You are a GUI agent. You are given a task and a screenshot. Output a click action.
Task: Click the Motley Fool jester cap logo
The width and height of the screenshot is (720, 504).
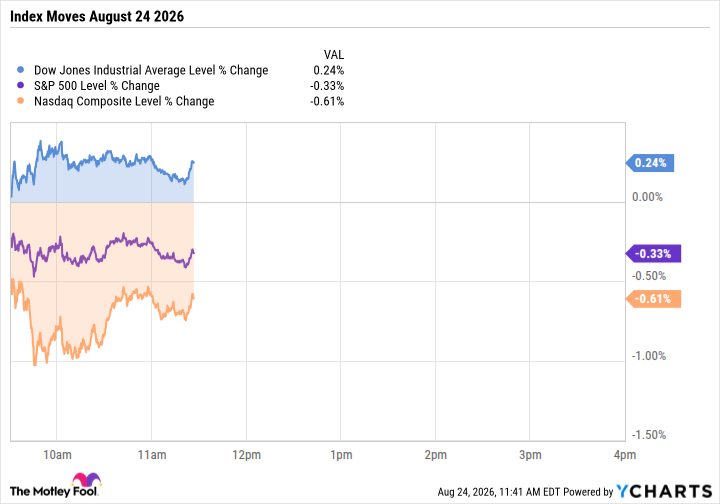pyautogui.click(x=86, y=480)
